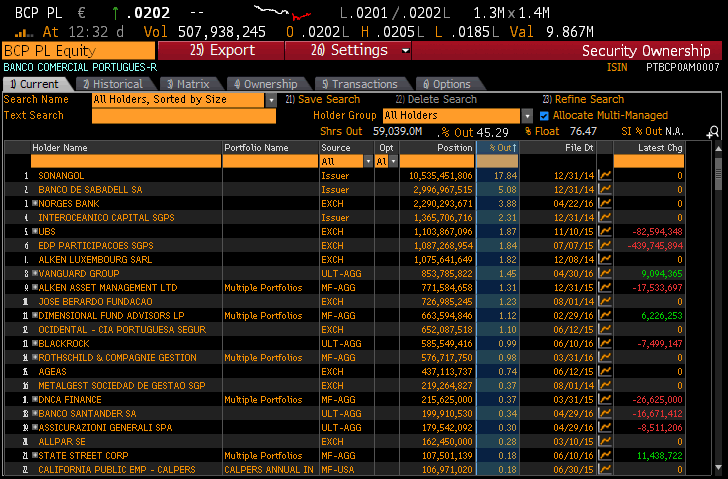This screenshot has height=479, width=728.
Task: Sort by the Position column header
Action: click(437, 148)
